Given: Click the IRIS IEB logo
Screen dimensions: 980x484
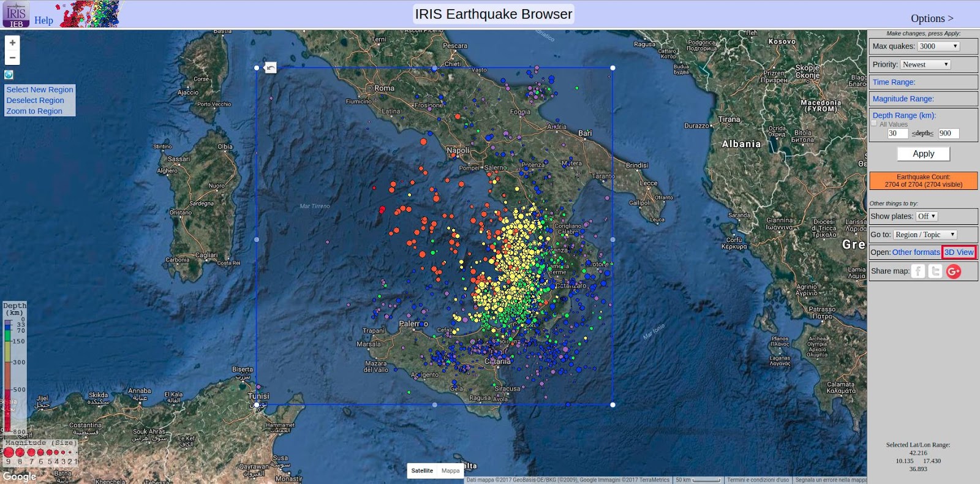Looking at the screenshot, I should click(16, 15).
